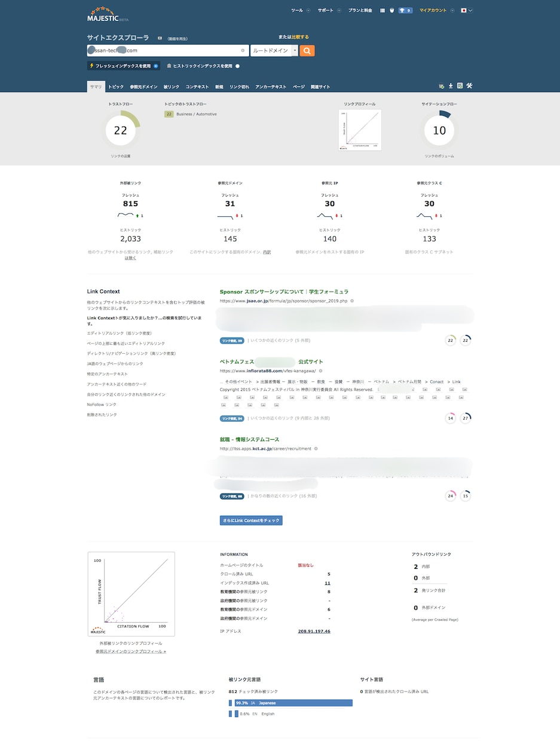The image size is (560, 741).
Task: Click the add-to-bucket icon on the tab bar
Action: tap(441, 86)
